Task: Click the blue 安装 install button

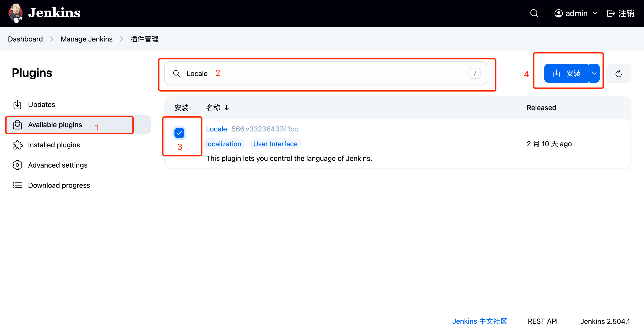Action: click(566, 74)
